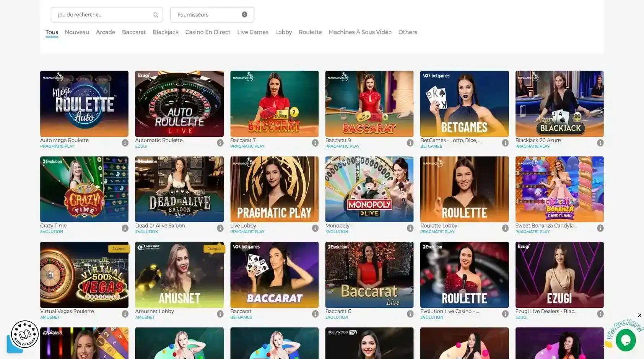Play Azure Blackjack thumbnail
This screenshot has height=359, width=644.
(559, 103)
